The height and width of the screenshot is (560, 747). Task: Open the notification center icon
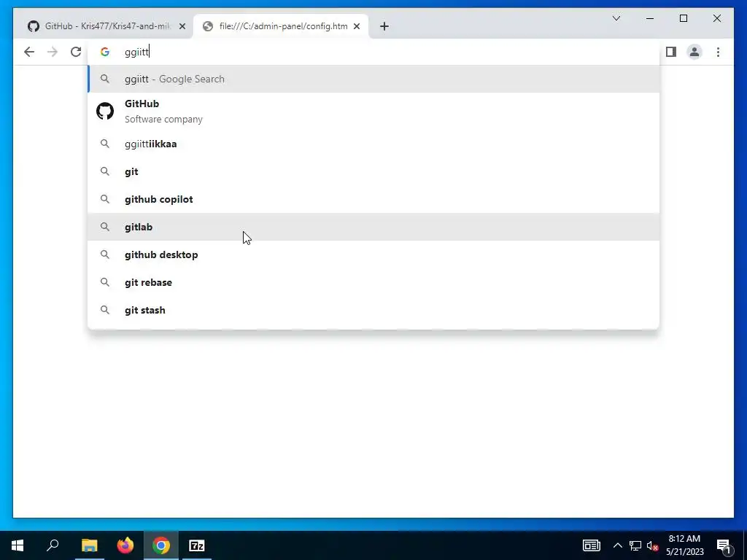pyautogui.click(x=723, y=545)
